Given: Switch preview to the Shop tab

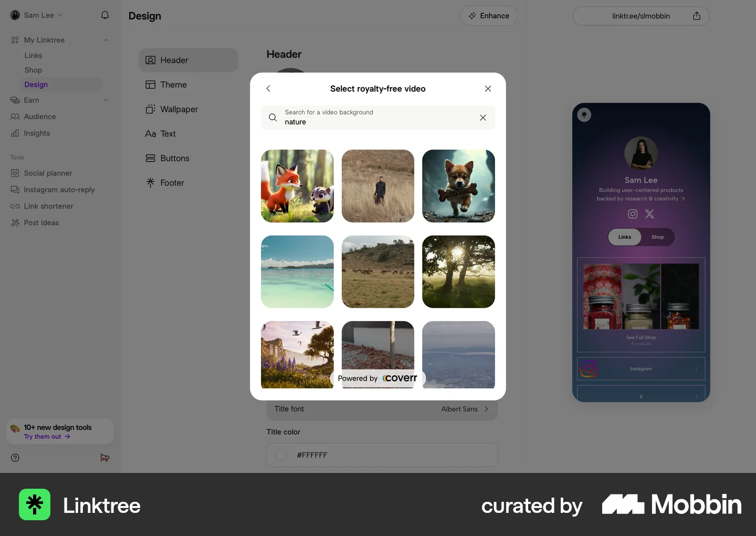Looking at the screenshot, I should (x=657, y=237).
